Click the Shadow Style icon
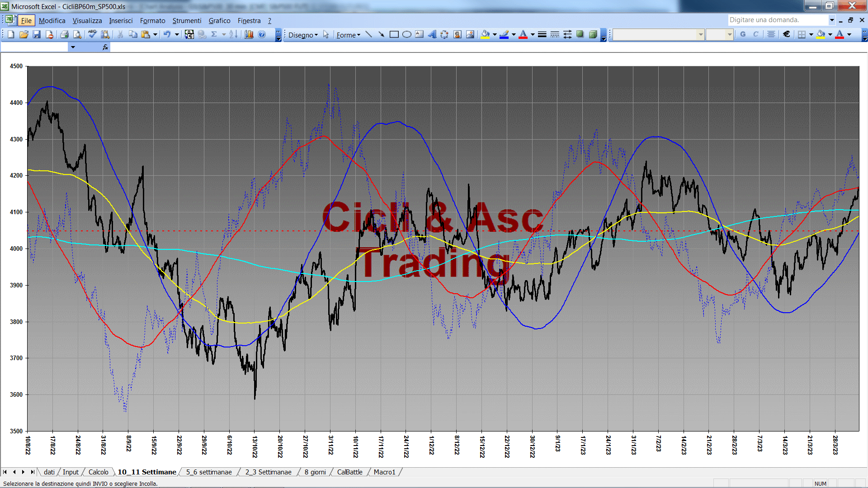Image resolution: width=868 pixels, height=488 pixels. point(580,34)
